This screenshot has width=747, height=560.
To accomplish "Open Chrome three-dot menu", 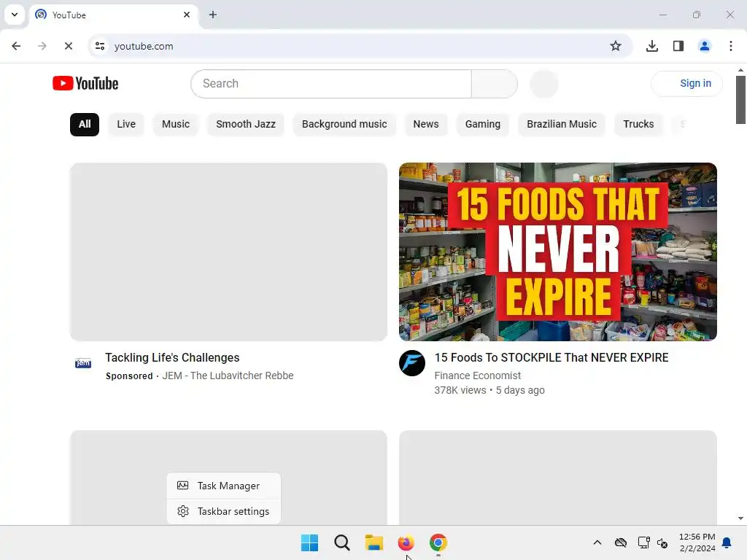I will coord(731,46).
